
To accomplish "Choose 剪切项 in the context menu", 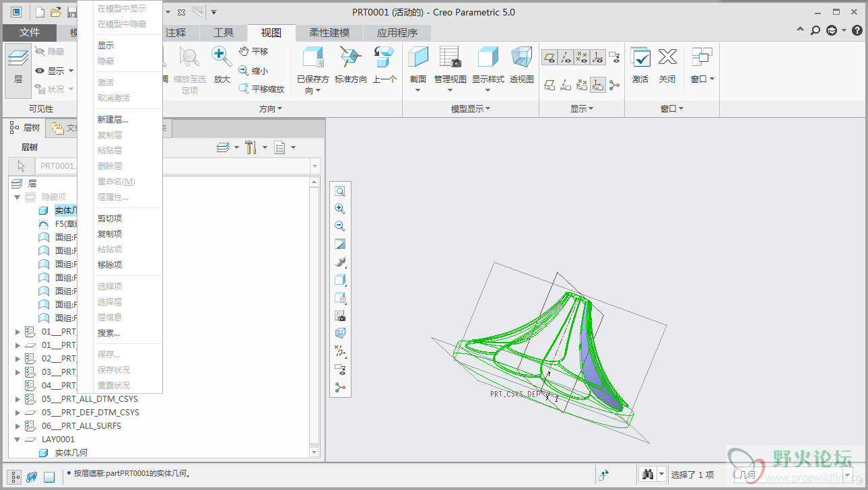I will pos(110,218).
